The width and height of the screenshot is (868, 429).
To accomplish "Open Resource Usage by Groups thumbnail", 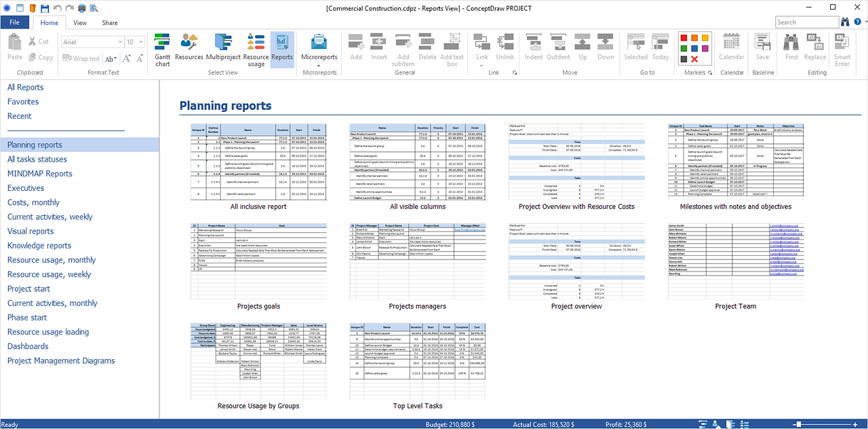I will point(258,361).
